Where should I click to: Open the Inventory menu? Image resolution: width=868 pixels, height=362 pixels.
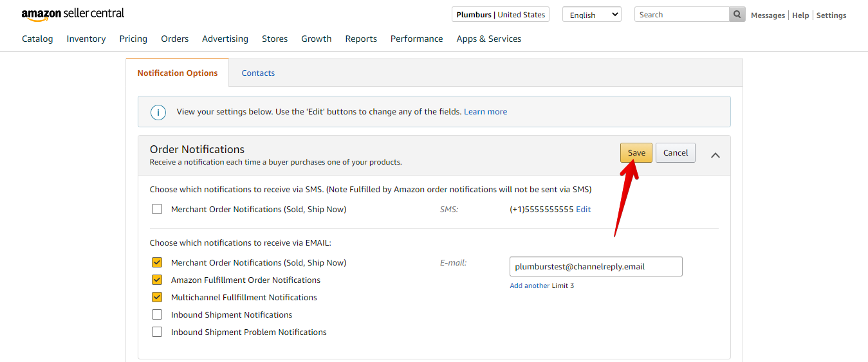point(86,39)
